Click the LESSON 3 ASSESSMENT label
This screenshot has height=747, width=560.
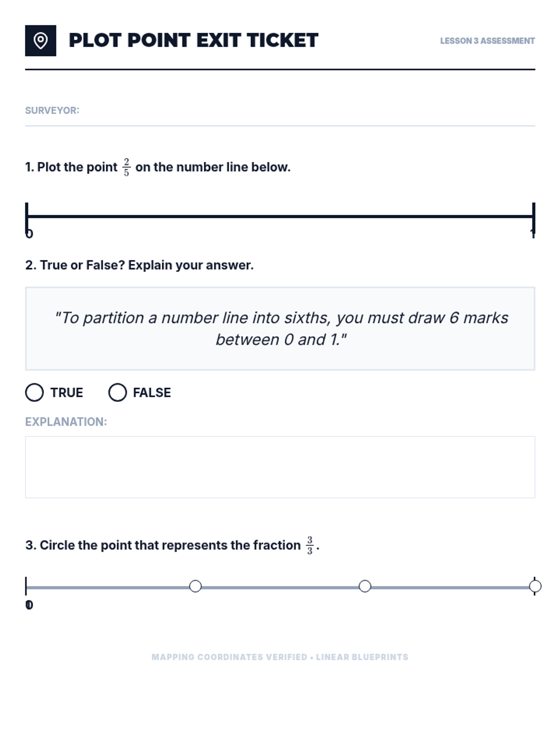pyautogui.click(x=487, y=41)
